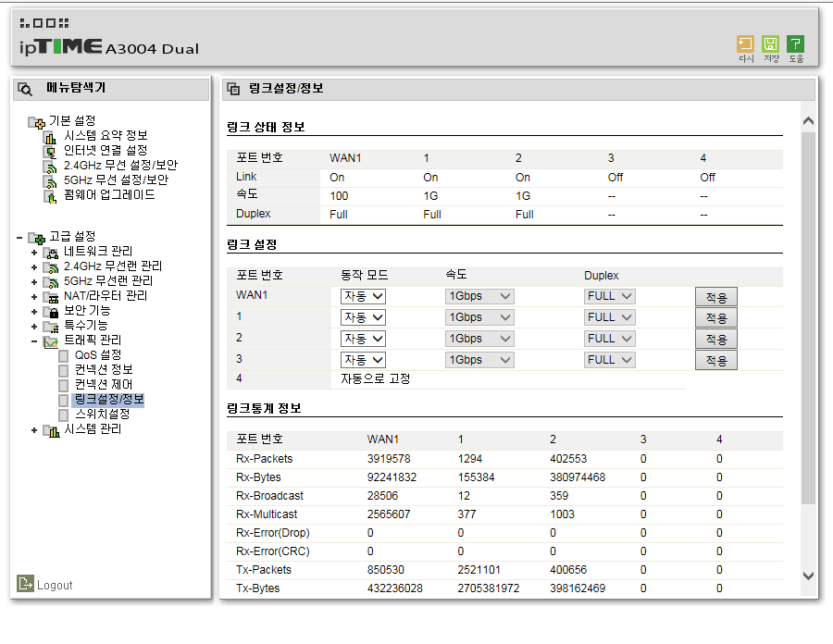Viewport: 833px width, 644px height.
Task: Click the 메뉴탐색기 search icon
Action: click(24, 89)
